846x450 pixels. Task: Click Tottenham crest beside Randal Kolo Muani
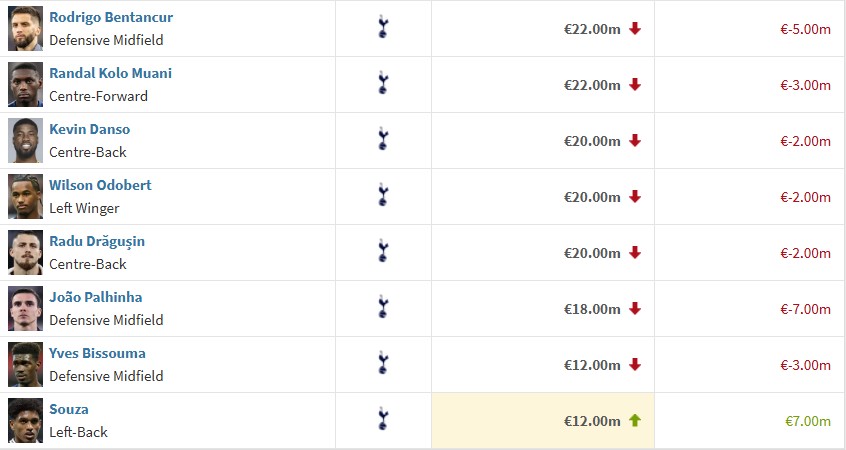[x=382, y=84]
